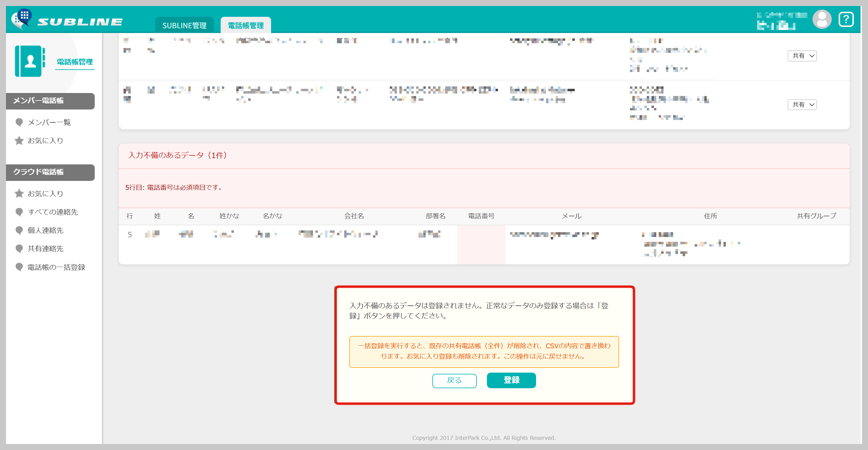The image size is (868, 450).
Task: Click the help question mark icon
Action: click(846, 19)
